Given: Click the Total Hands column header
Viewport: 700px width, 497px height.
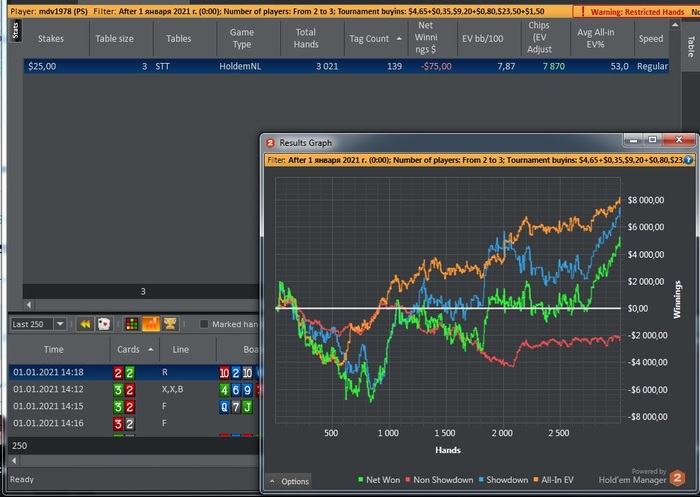Looking at the screenshot, I should [306, 39].
